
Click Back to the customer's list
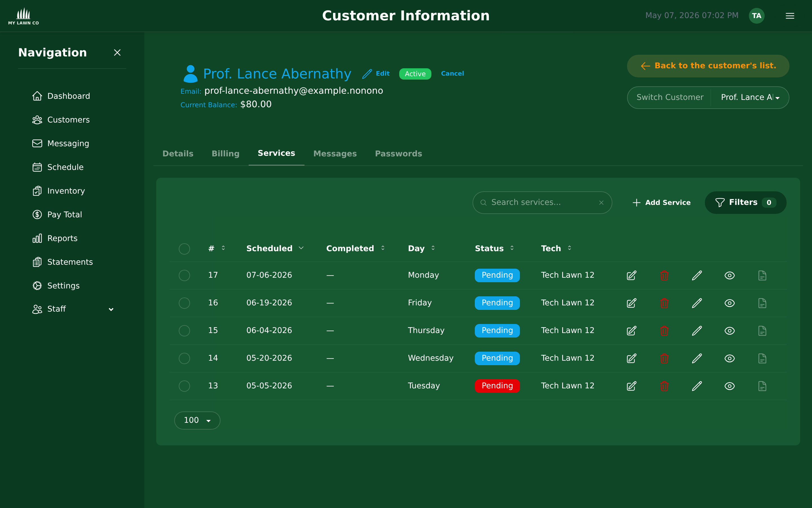(x=708, y=66)
